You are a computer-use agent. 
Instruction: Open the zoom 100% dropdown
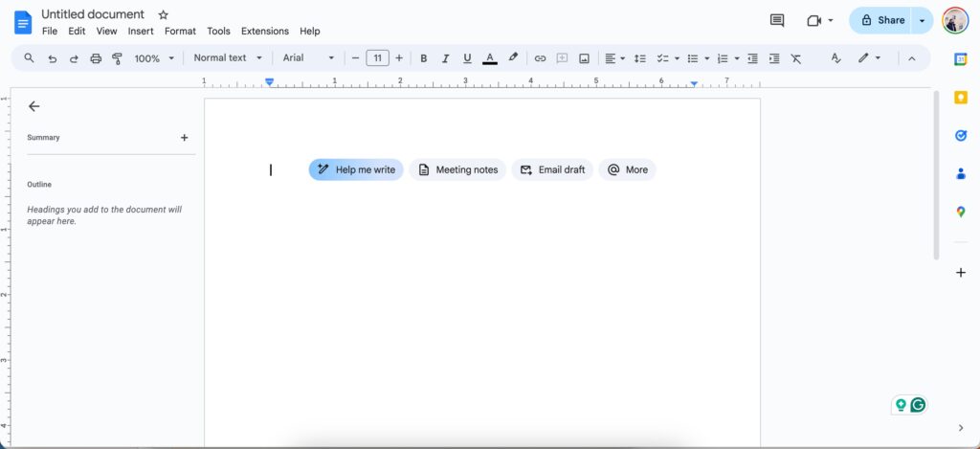154,58
